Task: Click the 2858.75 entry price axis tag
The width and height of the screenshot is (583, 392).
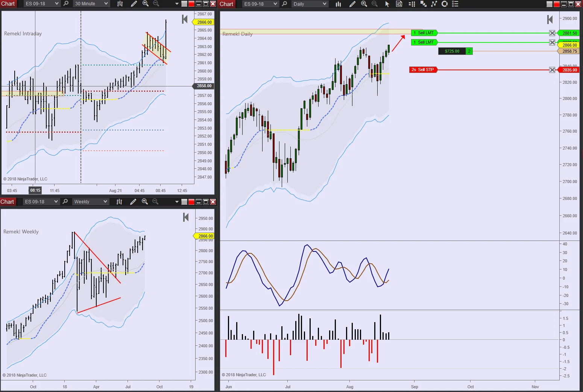Action: 569,51
